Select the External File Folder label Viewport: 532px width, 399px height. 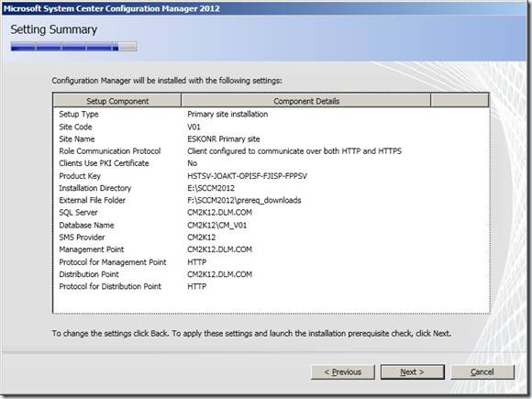(93, 200)
